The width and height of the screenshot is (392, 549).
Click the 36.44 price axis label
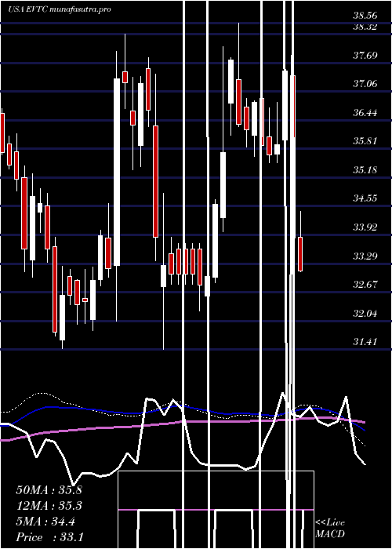click(365, 113)
